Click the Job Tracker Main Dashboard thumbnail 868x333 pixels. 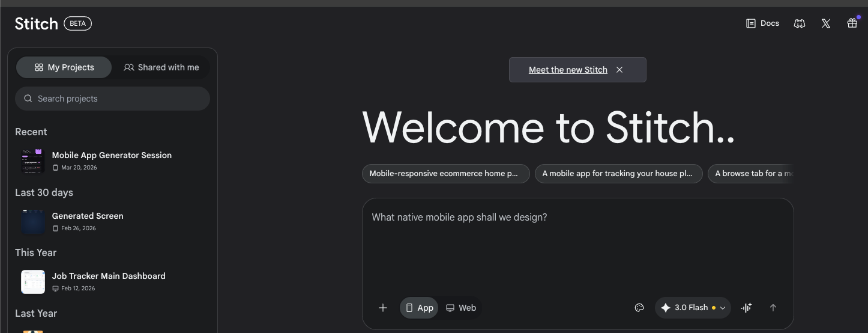(33, 281)
